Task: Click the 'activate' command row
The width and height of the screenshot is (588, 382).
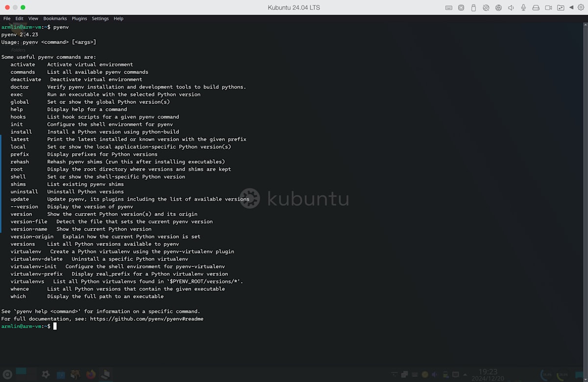Action: [x=72, y=65]
